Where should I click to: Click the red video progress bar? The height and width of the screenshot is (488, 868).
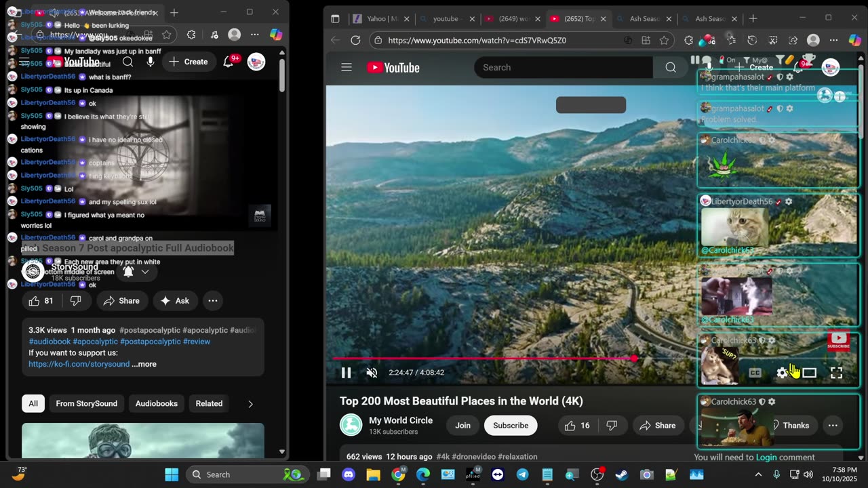[x=483, y=359]
